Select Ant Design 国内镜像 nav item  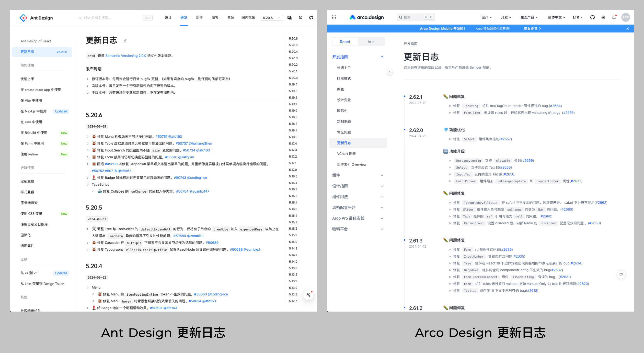(248, 18)
